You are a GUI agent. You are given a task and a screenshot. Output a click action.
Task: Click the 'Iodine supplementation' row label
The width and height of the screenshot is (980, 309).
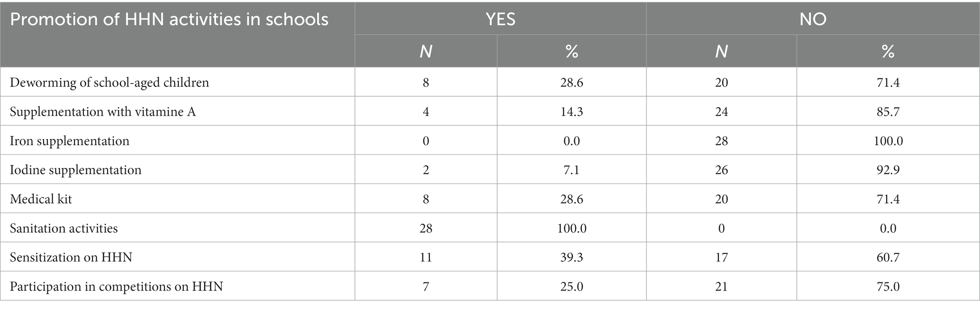click(x=75, y=170)
